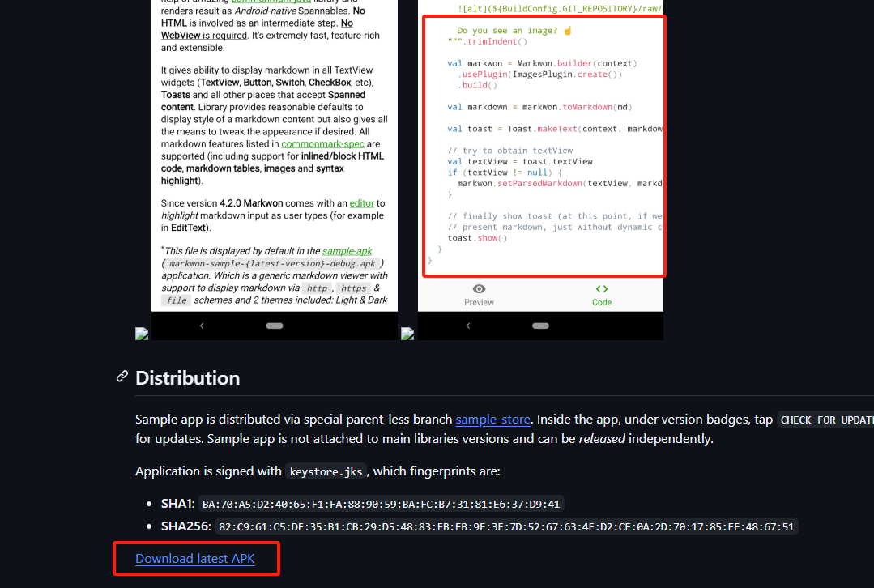Tap the back arrow in right phone navigation bar

468,326
